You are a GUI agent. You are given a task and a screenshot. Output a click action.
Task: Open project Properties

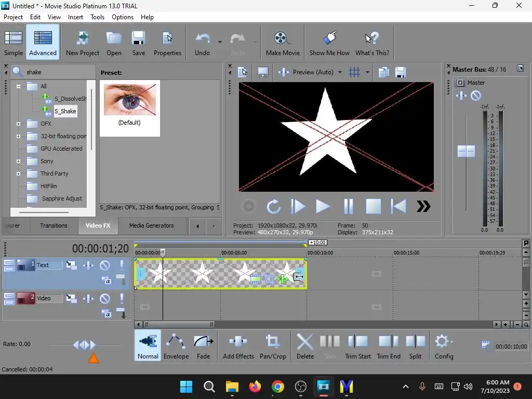(x=167, y=43)
